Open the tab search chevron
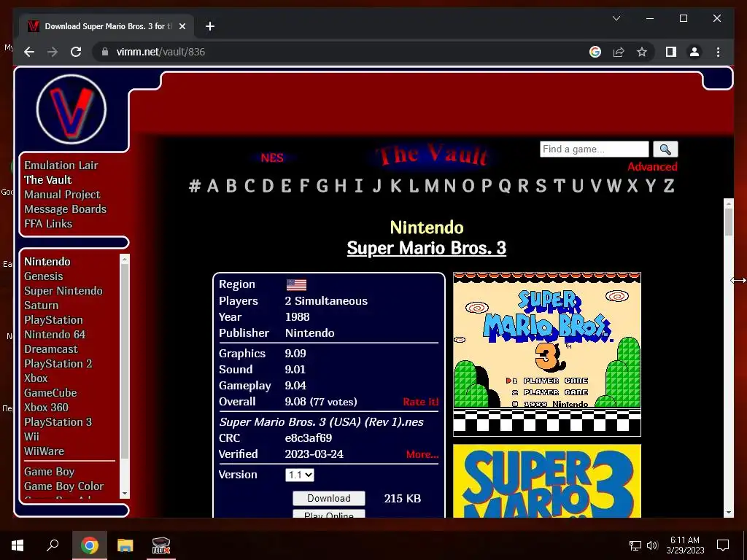This screenshot has height=560, width=747. (616, 18)
